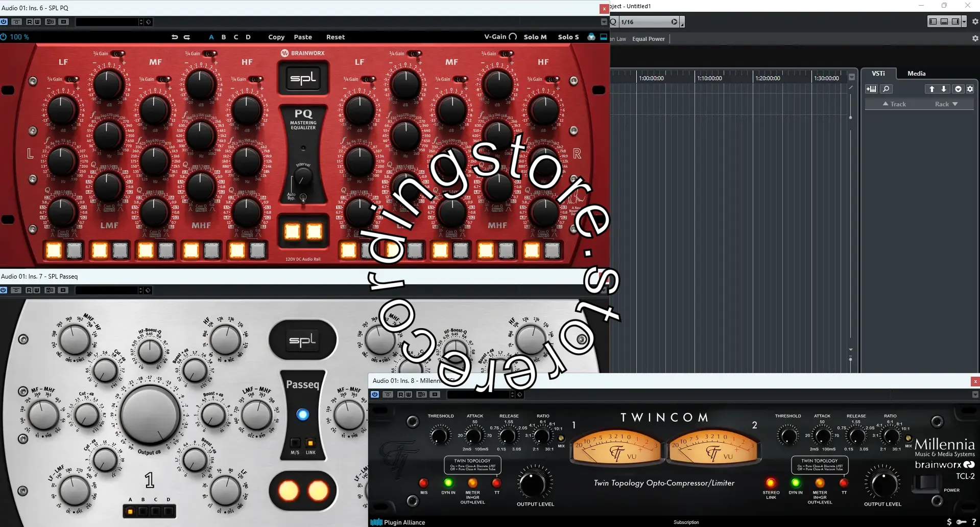This screenshot has width=980, height=527.
Task: Toggle the Auto Bypass switch on SPL PQ
Action: (x=303, y=197)
